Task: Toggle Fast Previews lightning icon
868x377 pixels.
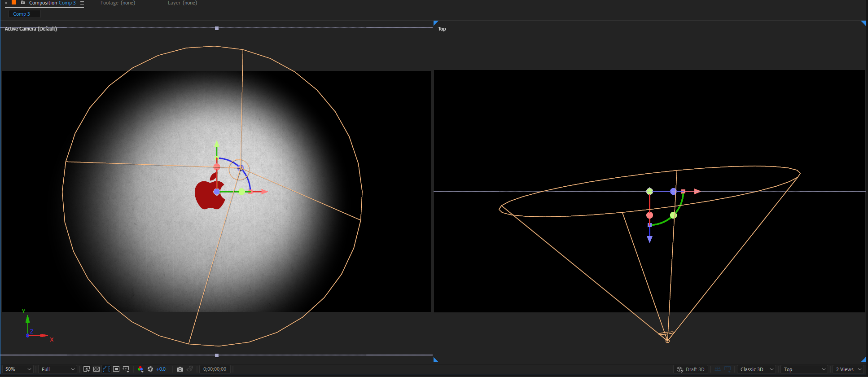Action: pyautogui.click(x=87, y=369)
